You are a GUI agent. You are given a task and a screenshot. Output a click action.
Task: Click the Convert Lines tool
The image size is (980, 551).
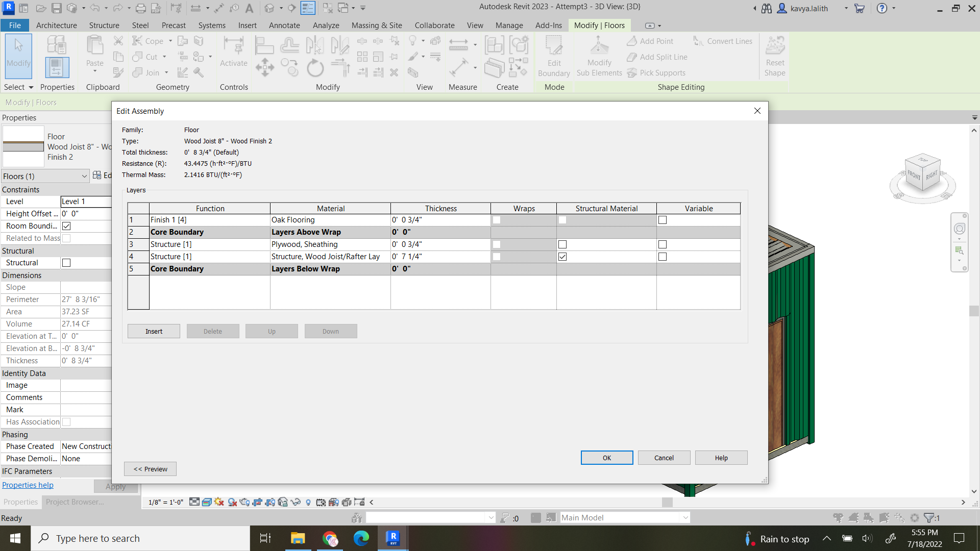(722, 41)
